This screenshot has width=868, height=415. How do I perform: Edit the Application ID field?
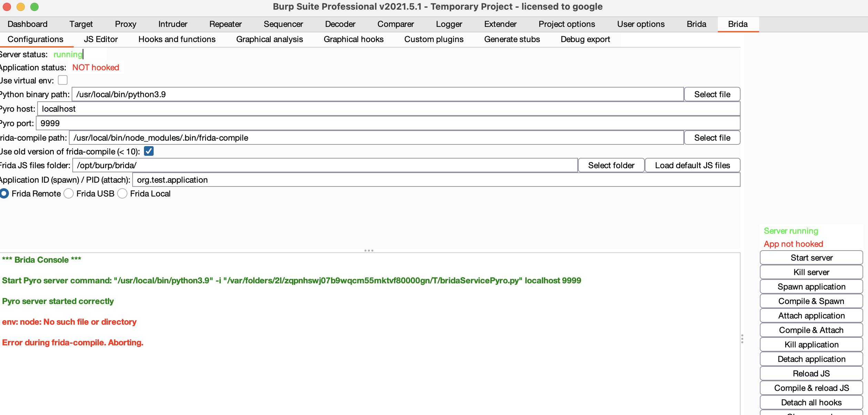pyautogui.click(x=436, y=180)
